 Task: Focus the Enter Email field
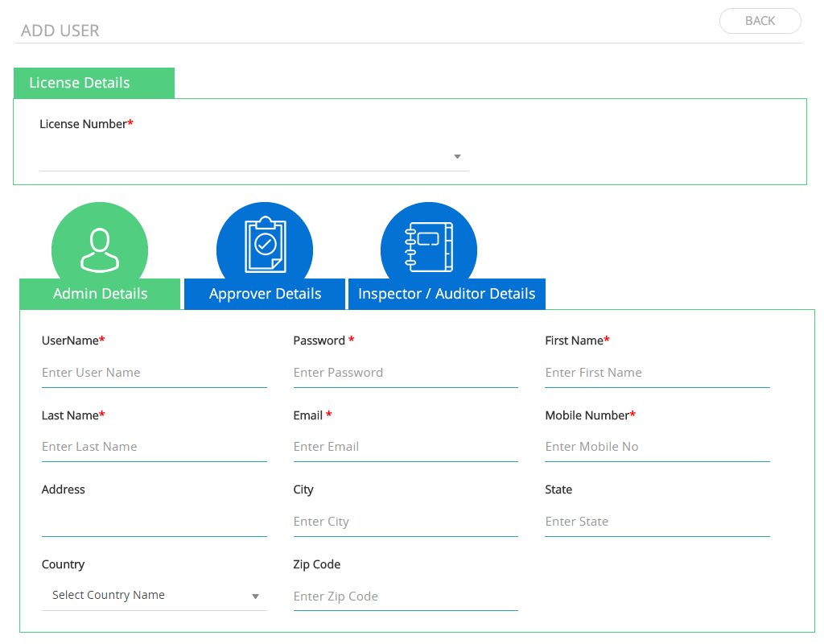[x=406, y=447]
